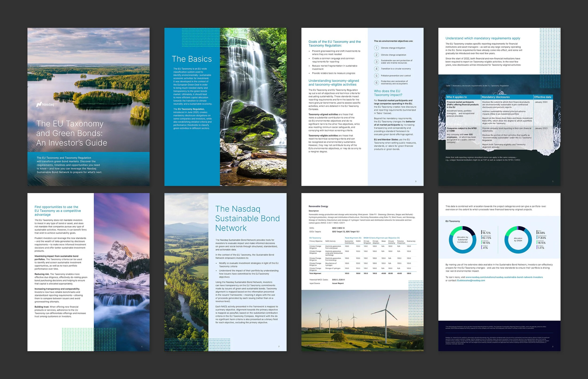Viewport: 588px width, 379px height.
Task: Click the 'Reducing risk.' bold paragraph label
Action: pyautogui.click(x=42, y=274)
